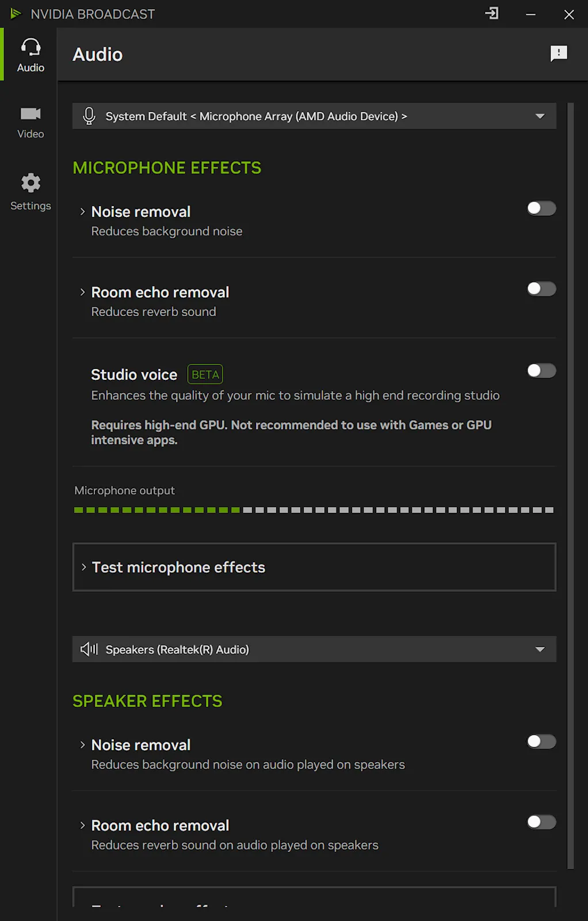The height and width of the screenshot is (921, 588).
Task: Expand microphone Noise removal chevron
Action: coord(82,212)
